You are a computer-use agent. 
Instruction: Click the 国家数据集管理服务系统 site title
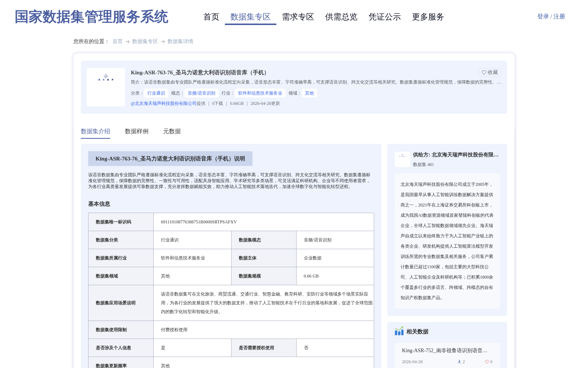92,17
